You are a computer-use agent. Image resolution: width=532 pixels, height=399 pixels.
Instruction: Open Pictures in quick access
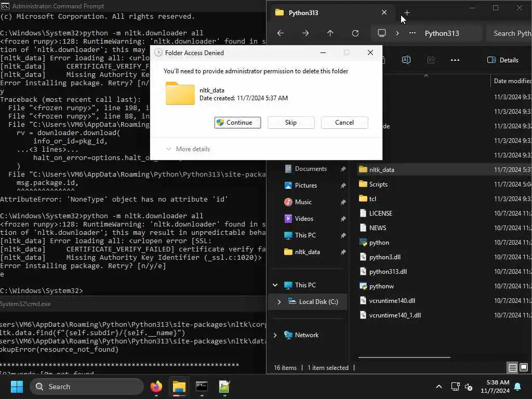[x=305, y=185]
